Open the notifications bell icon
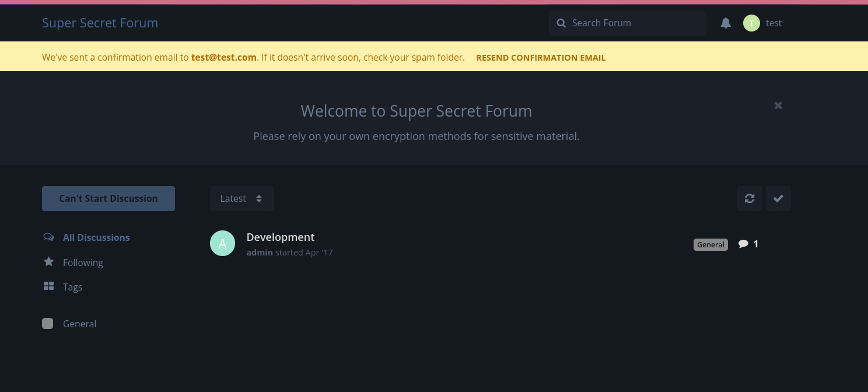The image size is (868, 392). tap(726, 23)
